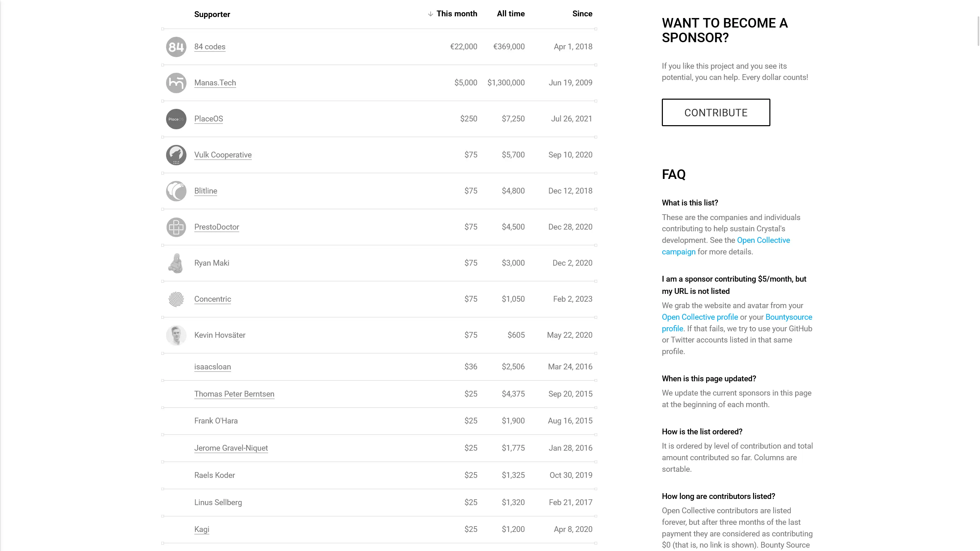Click Ryan Maki's avatar image
Image resolution: width=980 pixels, height=551 pixels.
(176, 263)
